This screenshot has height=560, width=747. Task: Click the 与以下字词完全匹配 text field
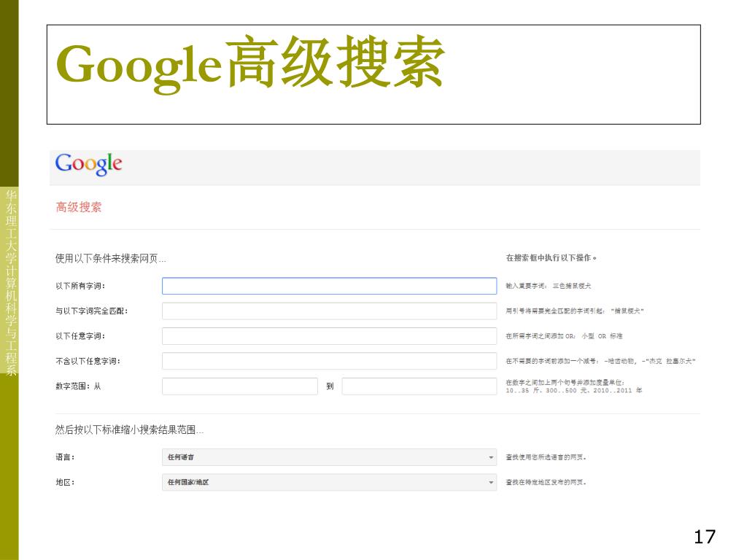(329, 311)
